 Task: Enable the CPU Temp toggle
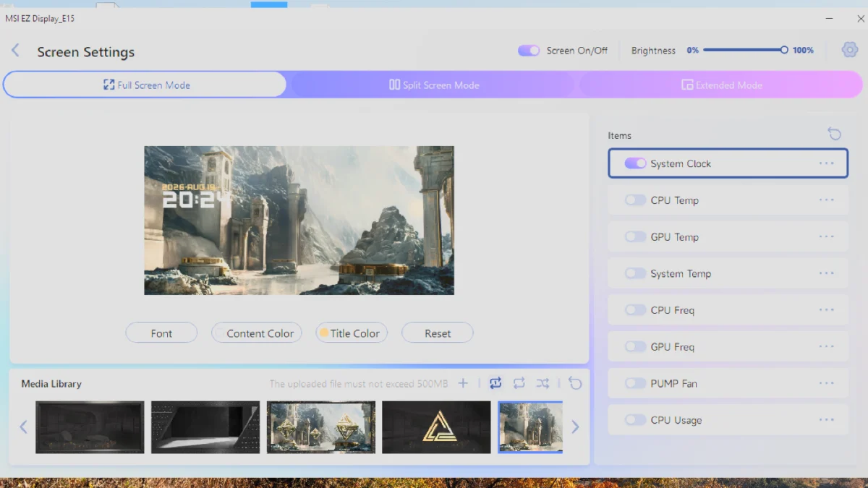coord(635,200)
